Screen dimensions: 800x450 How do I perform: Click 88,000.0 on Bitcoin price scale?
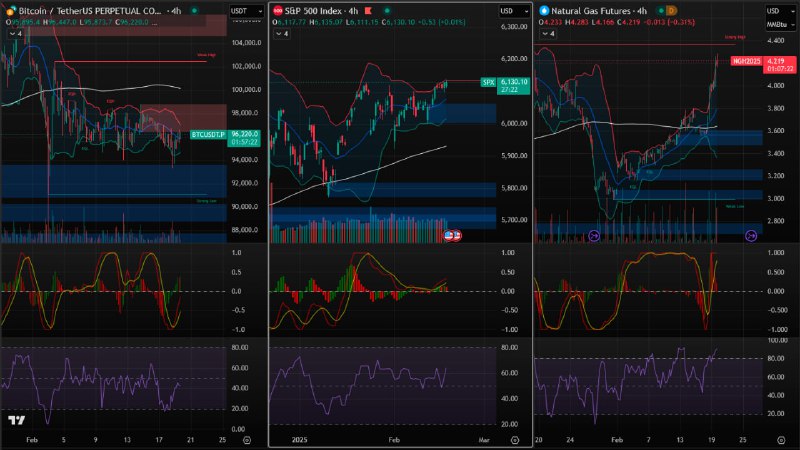pos(246,230)
